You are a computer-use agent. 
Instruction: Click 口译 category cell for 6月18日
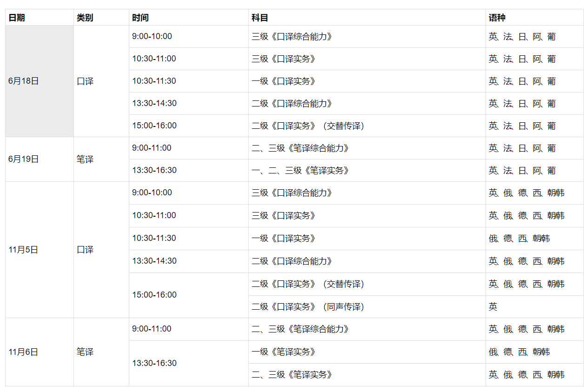point(85,81)
